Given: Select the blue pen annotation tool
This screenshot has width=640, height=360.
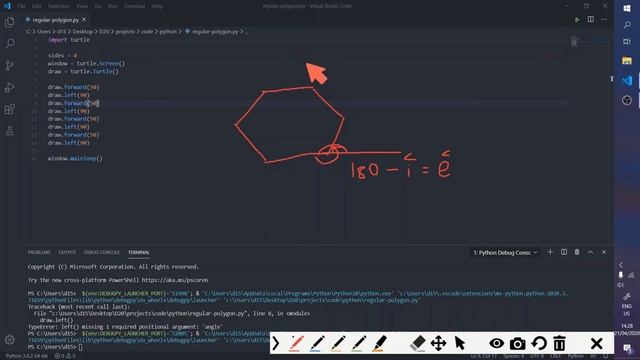Looking at the screenshot, I should pos(317,343).
